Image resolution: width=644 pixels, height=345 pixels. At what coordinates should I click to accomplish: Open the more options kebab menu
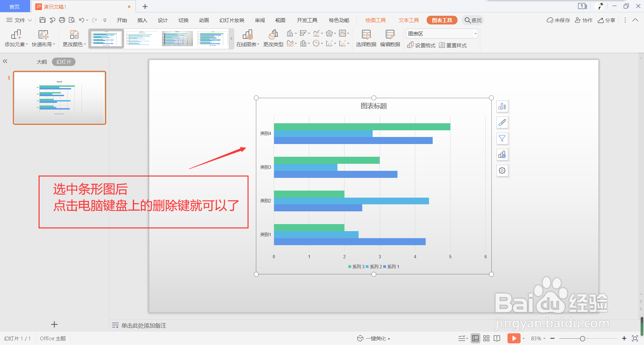[625, 20]
